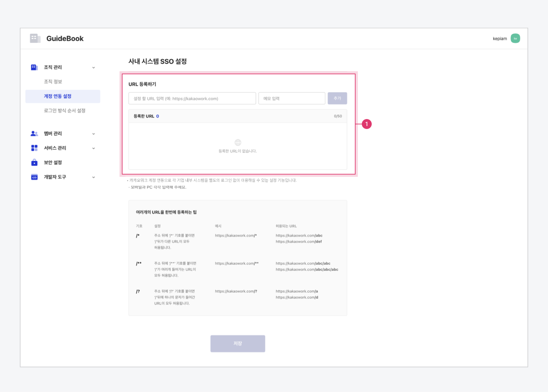Click the 개발자 도구 code icon

34,177
